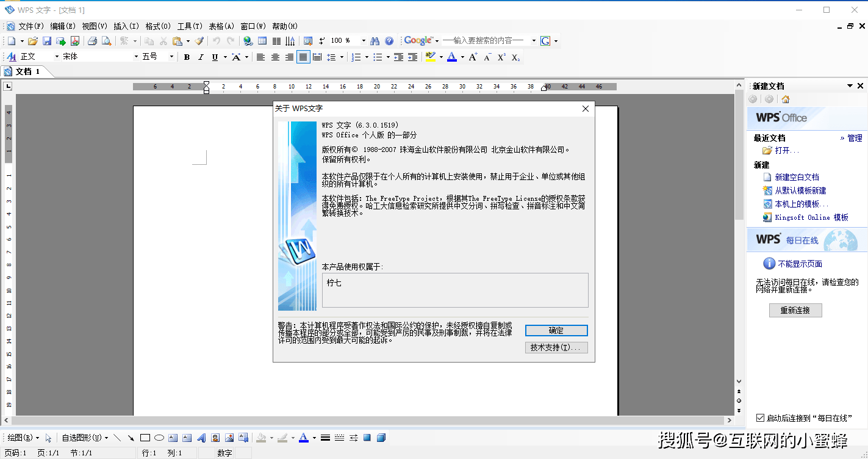Image resolution: width=868 pixels, height=459 pixels.
Task: Click the Home icon in task pane
Action: coord(786,99)
